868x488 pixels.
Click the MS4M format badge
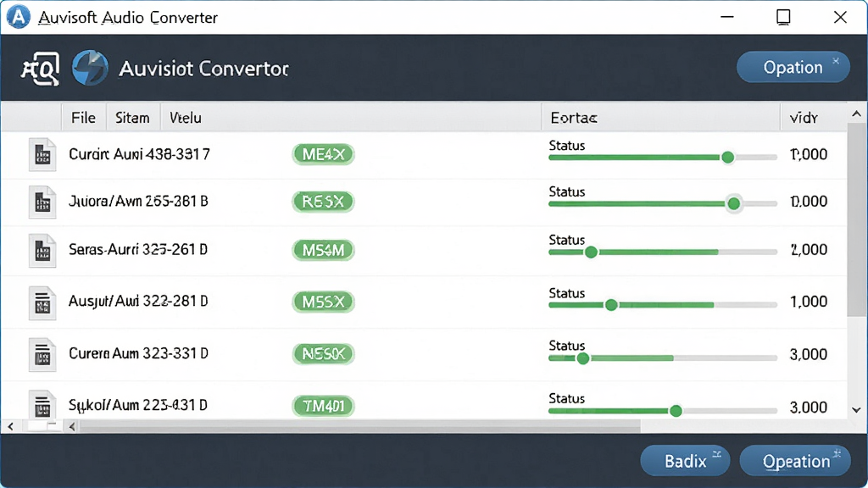pyautogui.click(x=323, y=250)
